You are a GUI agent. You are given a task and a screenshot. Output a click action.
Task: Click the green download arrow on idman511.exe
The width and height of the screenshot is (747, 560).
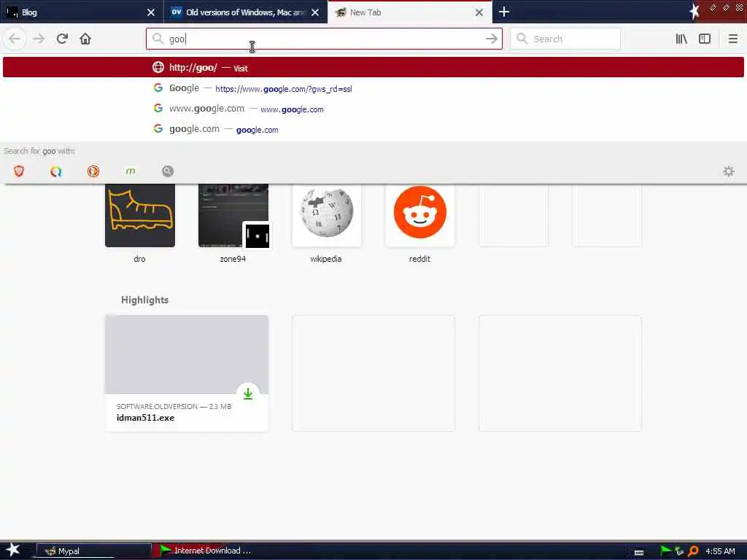[x=248, y=393]
